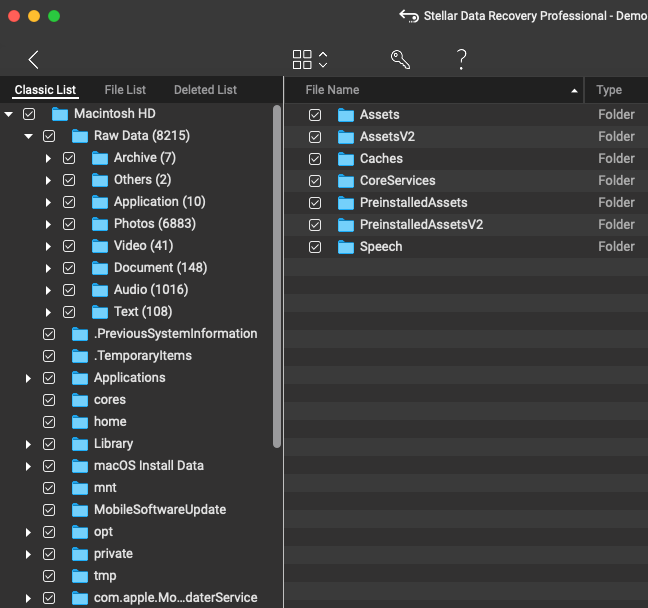The image size is (648, 608).
Task: Click the Folder type cell for CoreServices
Action: pyautogui.click(x=616, y=181)
